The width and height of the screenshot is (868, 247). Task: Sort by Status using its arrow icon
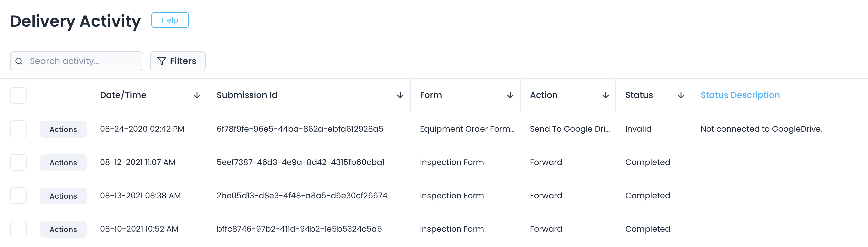pos(681,95)
